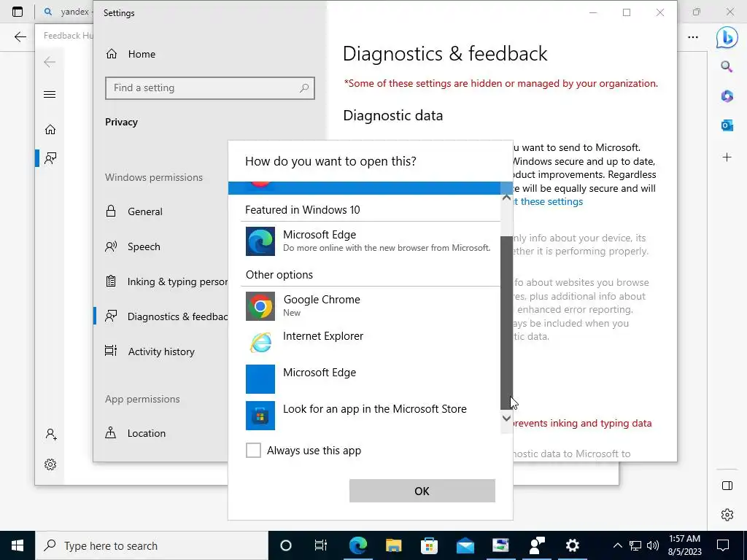This screenshot has height=560, width=747.
Task: Open Microsoft Store from the taskbar
Action: tap(429, 545)
